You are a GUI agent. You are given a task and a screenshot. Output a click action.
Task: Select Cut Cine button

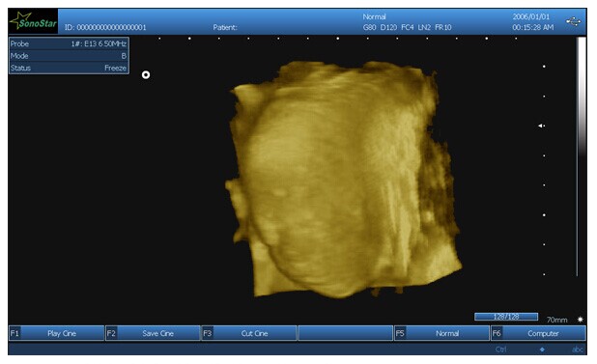[x=249, y=333]
